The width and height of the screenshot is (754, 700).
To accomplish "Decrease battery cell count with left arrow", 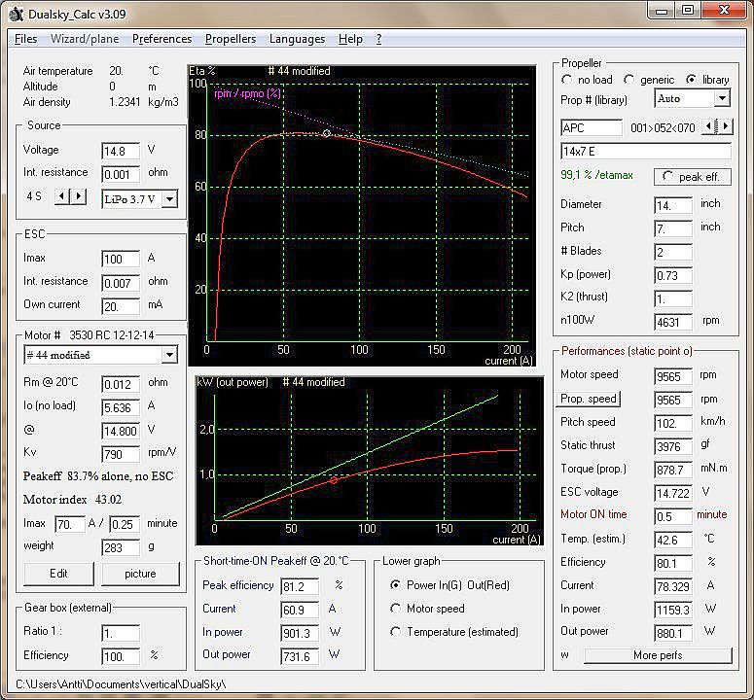I will 61,197.
